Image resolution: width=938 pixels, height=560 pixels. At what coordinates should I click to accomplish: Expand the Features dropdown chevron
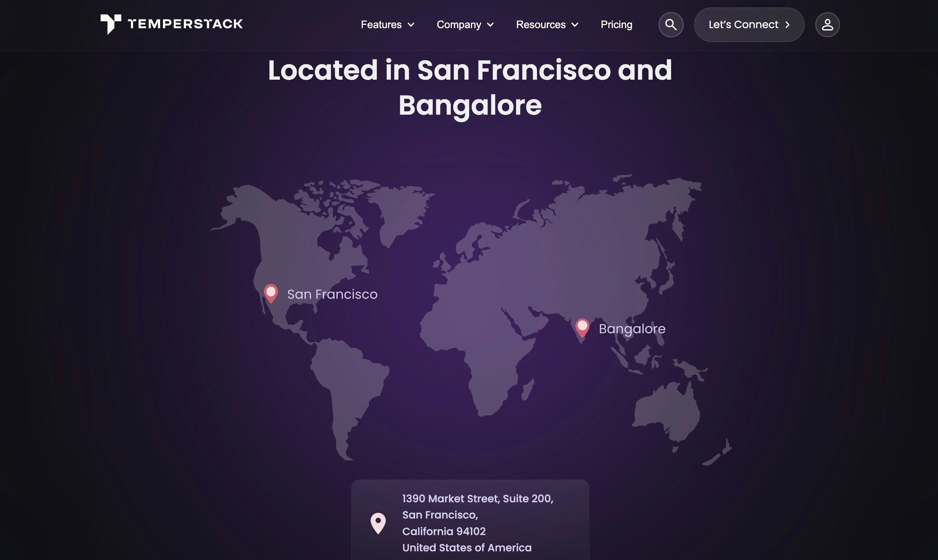411,25
